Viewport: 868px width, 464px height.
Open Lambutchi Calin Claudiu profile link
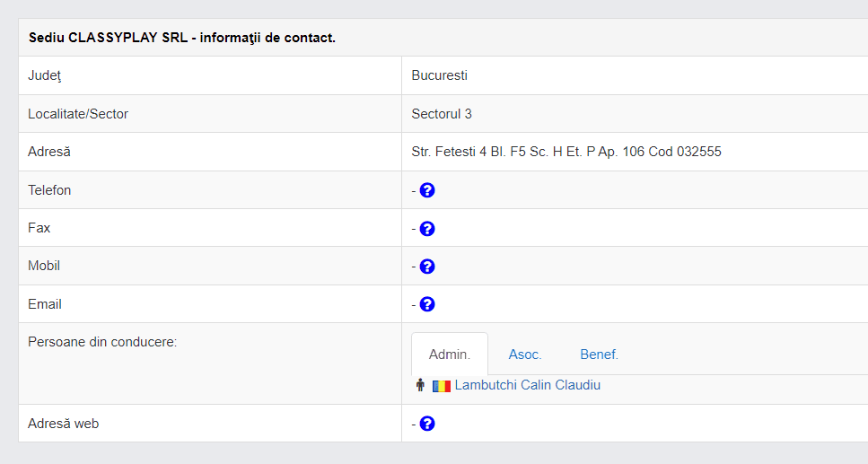pyautogui.click(x=527, y=385)
